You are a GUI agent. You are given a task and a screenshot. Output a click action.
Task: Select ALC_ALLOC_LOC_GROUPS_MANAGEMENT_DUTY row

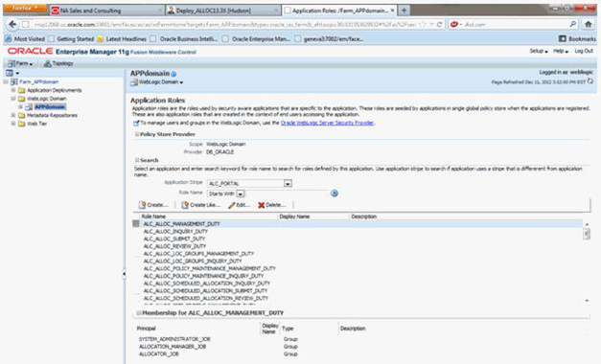coord(358,254)
